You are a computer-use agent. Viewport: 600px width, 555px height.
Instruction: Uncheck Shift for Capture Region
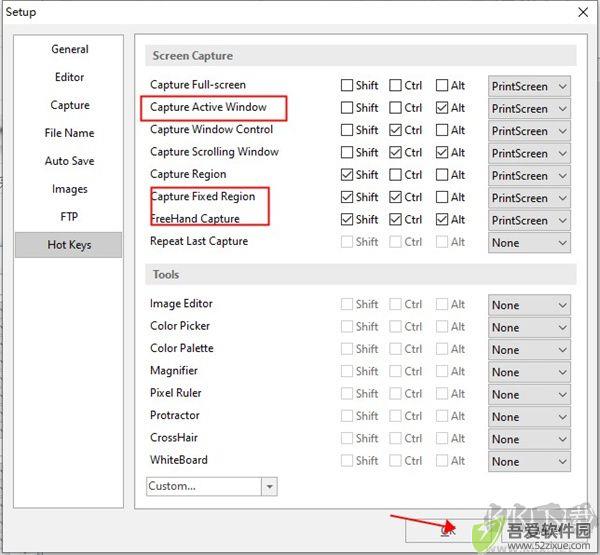click(x=347, y=175)
